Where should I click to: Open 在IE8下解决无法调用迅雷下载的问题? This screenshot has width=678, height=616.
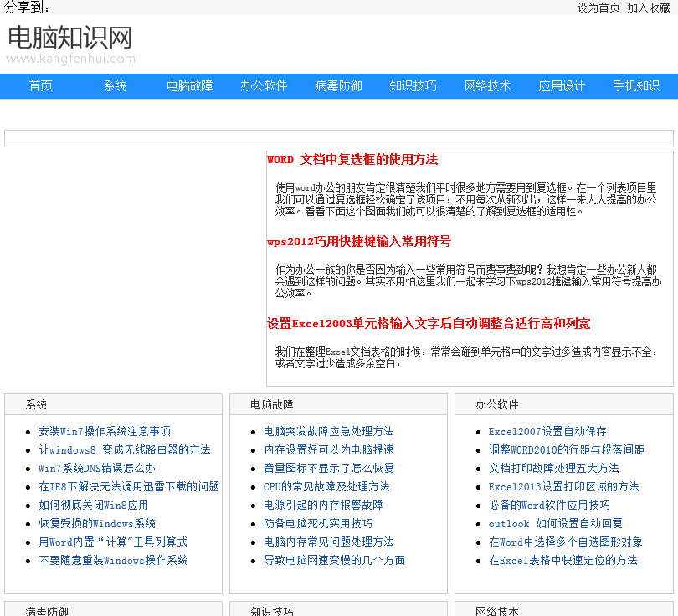click(129, 486)
